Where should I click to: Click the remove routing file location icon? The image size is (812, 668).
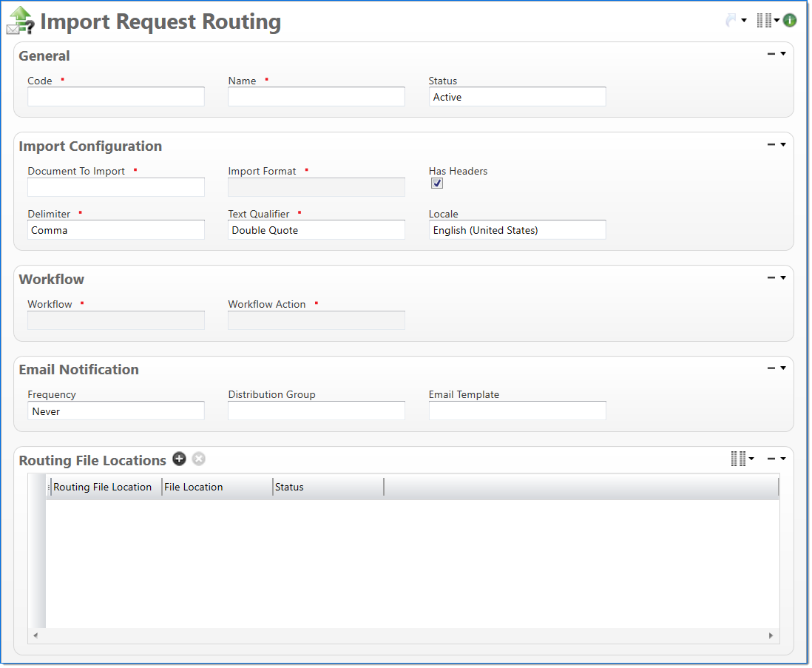point(198,459)
